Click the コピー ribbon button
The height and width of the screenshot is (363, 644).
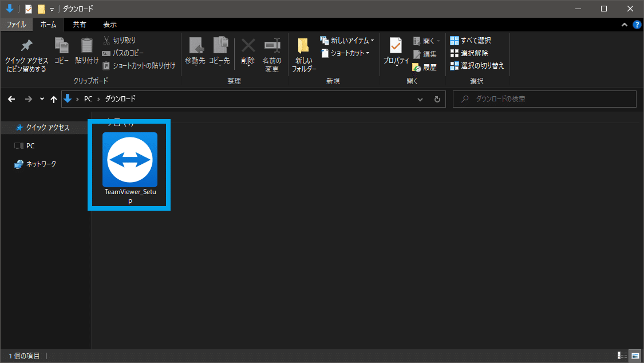(x=62, y=51)
